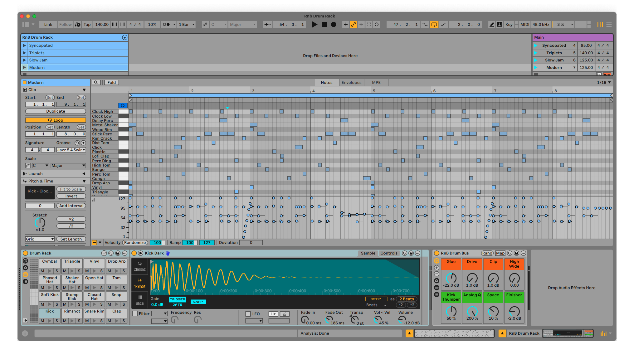This screenshot has height=364, width=634.
Task: Open the Controls tab in Simpler
Action: click(389, 253)
